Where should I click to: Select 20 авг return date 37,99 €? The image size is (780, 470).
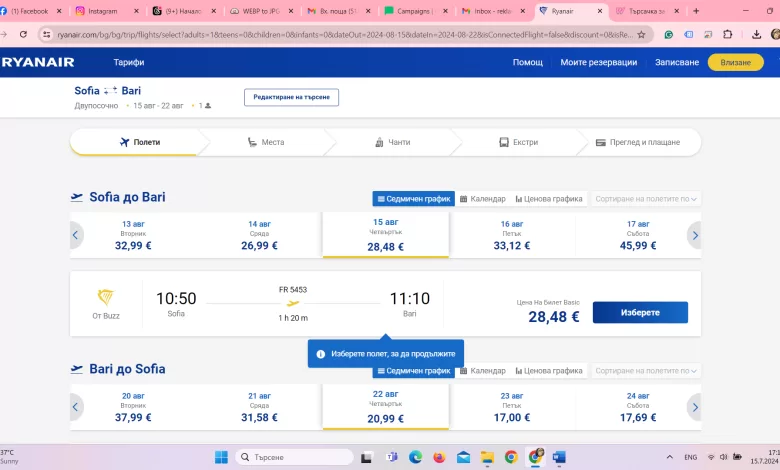(x=133, y=407)
